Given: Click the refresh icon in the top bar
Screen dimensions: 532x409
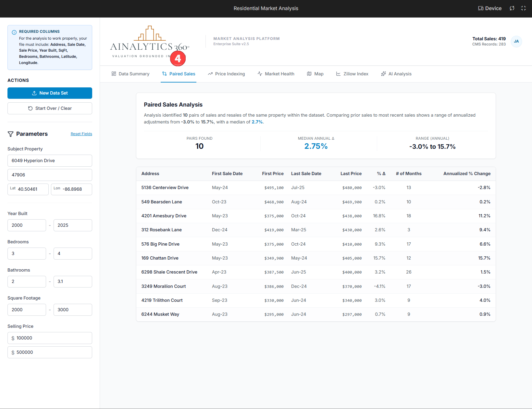Looking at the screenshot, I should [x=512, y=8].
